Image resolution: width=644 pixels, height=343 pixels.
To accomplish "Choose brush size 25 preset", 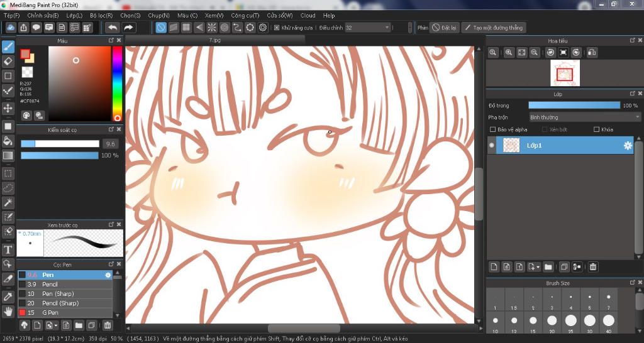I will [571, 324].
